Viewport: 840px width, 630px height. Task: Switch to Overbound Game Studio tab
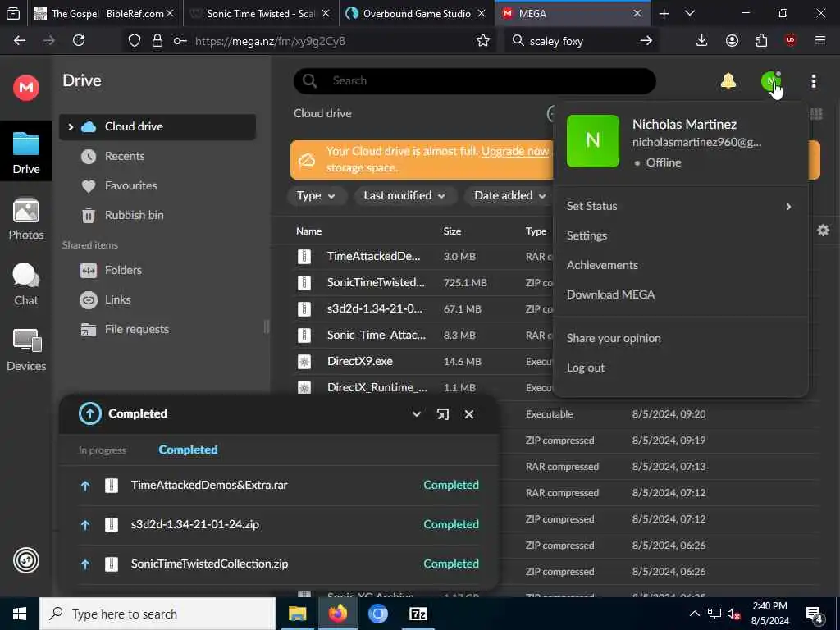pos(416,14)
